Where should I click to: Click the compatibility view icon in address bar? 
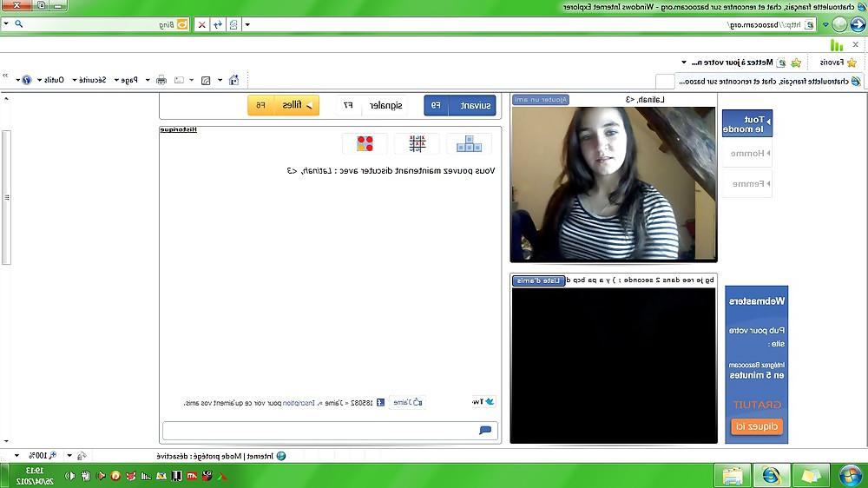[233, 24]
